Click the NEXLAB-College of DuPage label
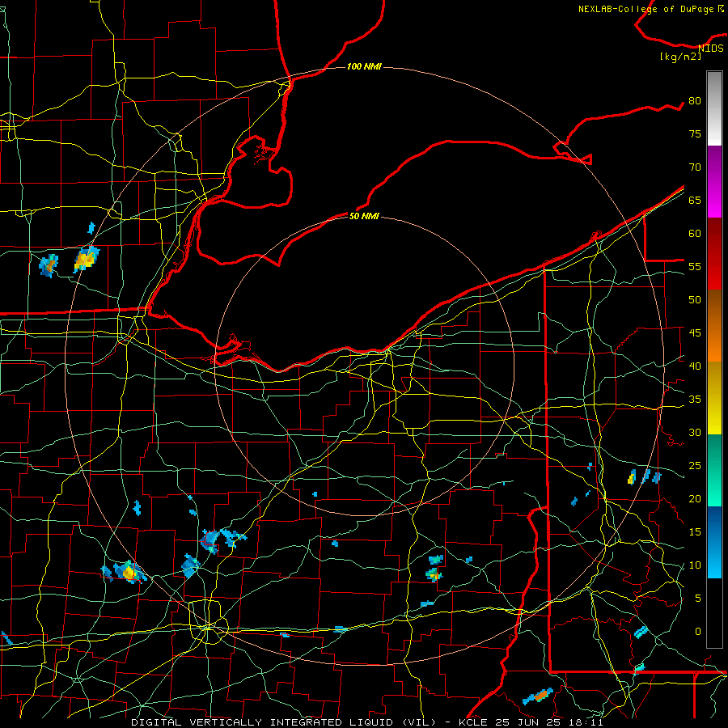This screenshot has width=728, height=728. click(647, 9)
